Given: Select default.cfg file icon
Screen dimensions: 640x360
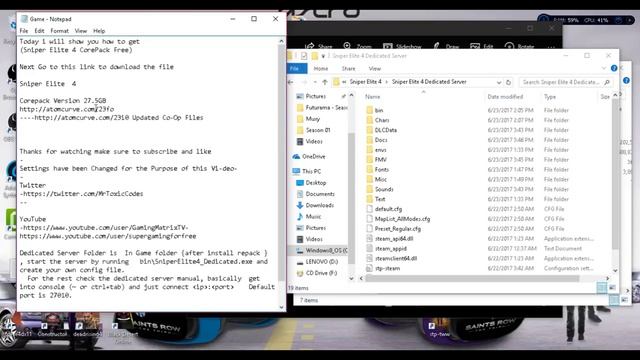Looking at the screenshot, I should point(369,209).
